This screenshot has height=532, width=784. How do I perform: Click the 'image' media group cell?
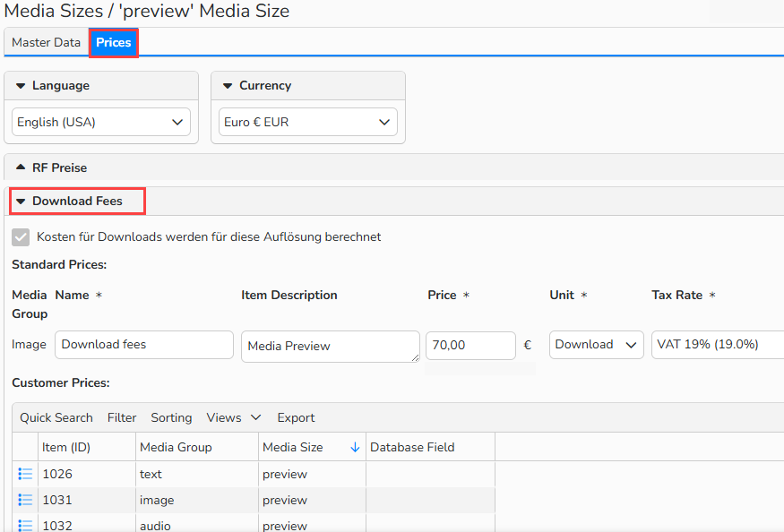pyautogui.click(x=197, y=500)
